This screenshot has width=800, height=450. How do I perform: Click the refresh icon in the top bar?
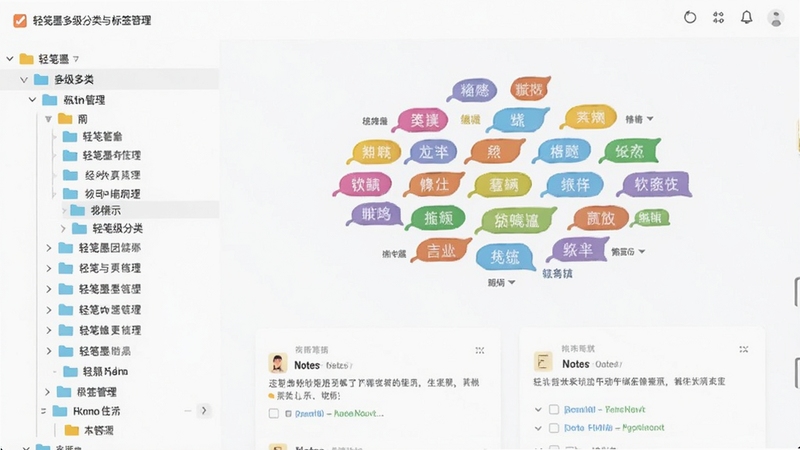(690, 18)
